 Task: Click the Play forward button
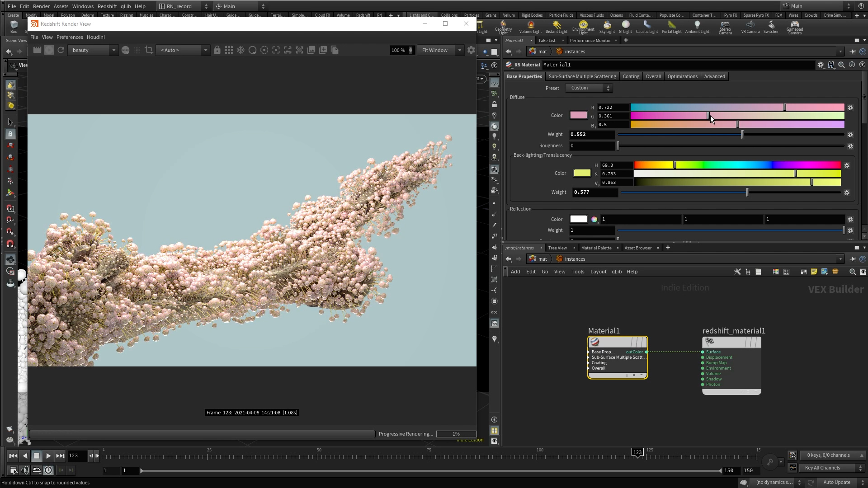[x=48, y=456]
